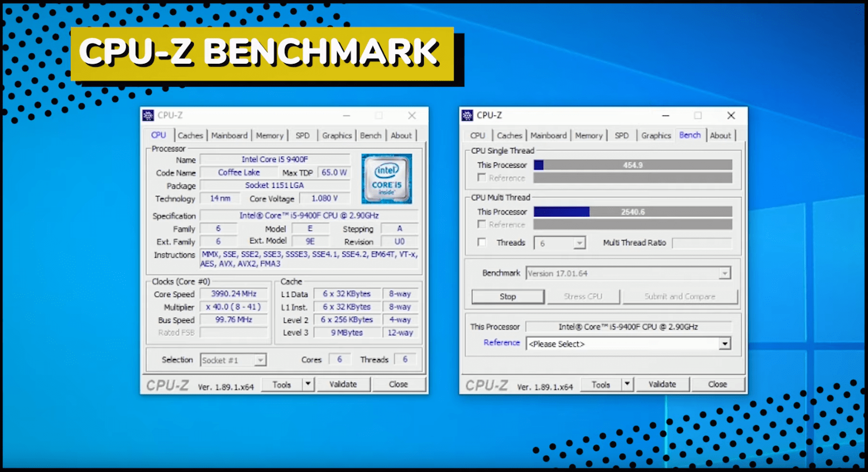Click single thread score bar showing 454.9
The height and width of the screenshot is (472, 868).
(633, 165)
